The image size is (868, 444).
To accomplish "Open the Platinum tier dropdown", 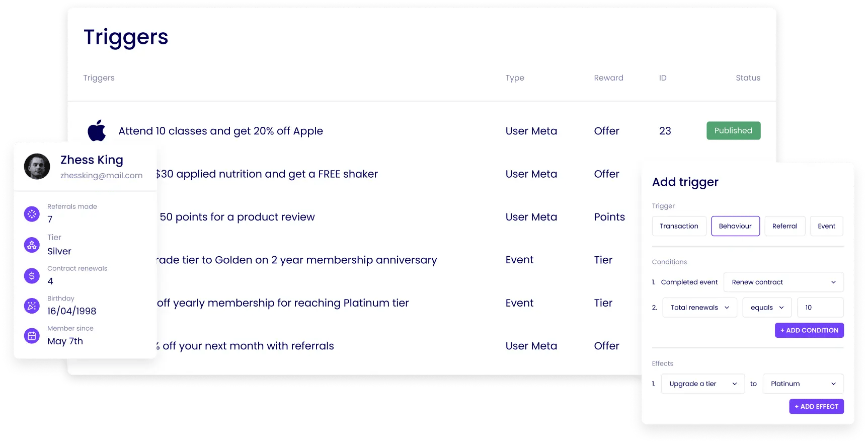I will 803,384.
